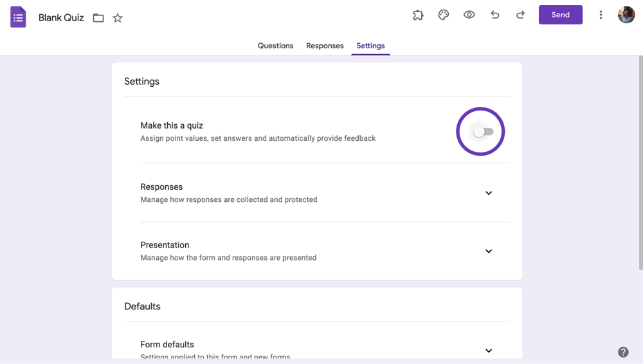Click the Blank Quiz title field
This screenshot has width=643, height=364.
click(x=61, y=18)
